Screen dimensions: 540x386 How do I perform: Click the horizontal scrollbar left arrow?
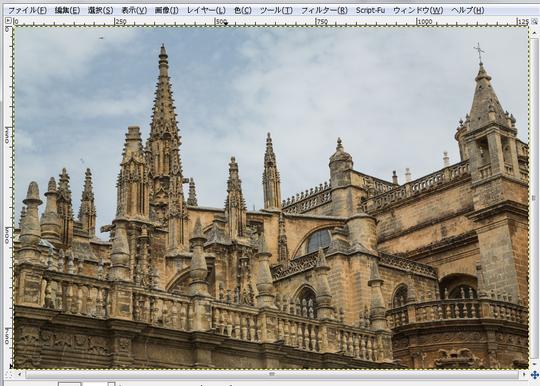coord(20,374)
